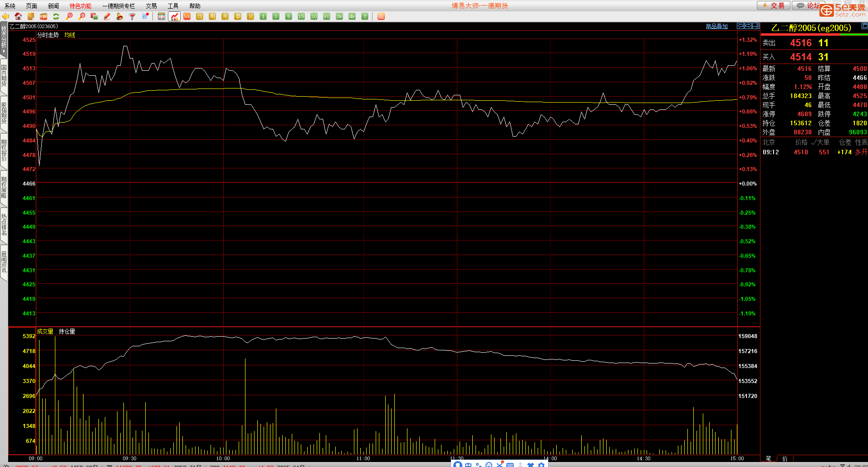Open the alert bell icon
Screen dimensions: 868x467
point(120,16)
